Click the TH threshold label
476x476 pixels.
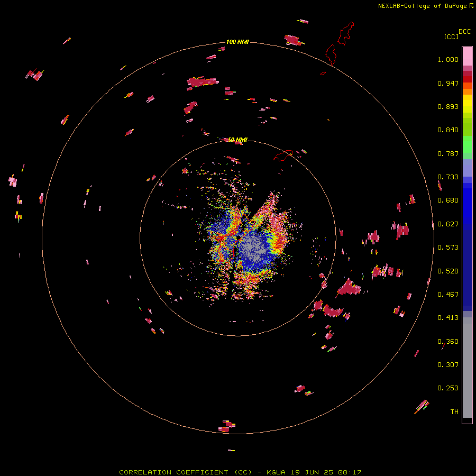(x=454, y=412)
